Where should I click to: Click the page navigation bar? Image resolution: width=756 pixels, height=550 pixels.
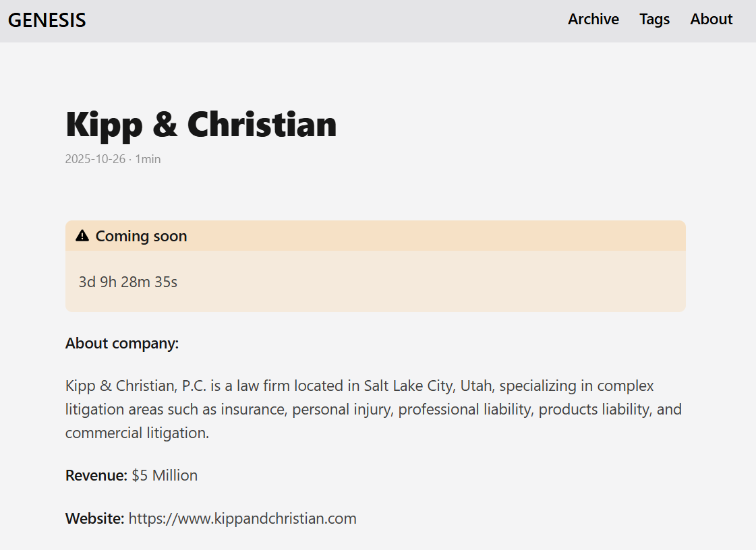coord(378,20)
